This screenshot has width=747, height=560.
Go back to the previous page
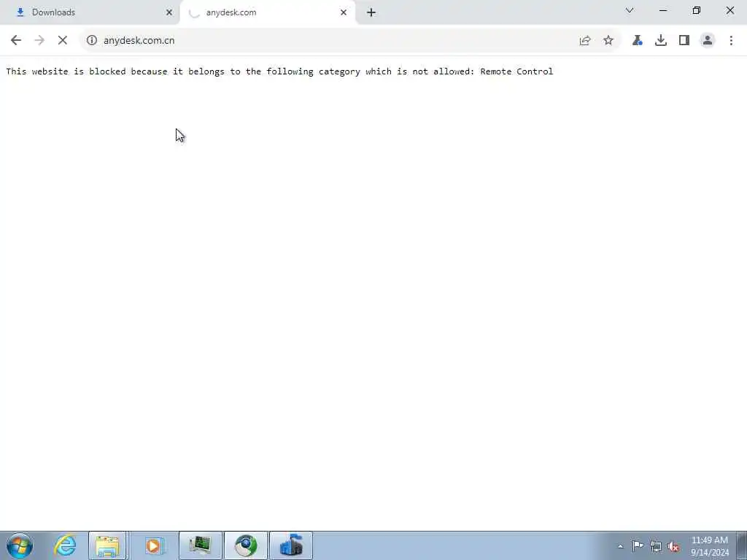(16, 41)
